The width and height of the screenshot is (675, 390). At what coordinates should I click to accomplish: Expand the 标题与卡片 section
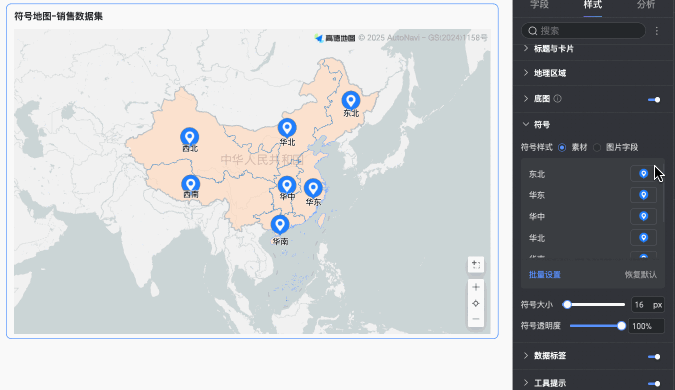[x=554, y=49]
